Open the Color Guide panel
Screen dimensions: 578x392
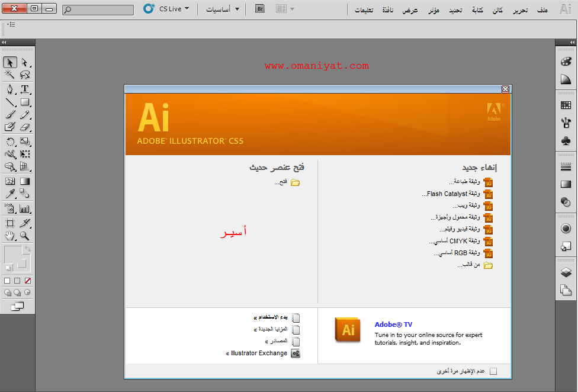pos(566,79)
